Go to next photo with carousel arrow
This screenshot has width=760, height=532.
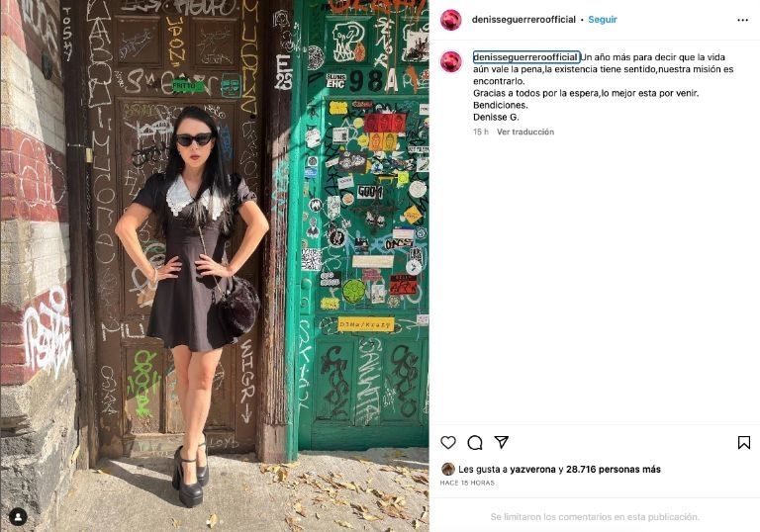click(x=414, y=267)
